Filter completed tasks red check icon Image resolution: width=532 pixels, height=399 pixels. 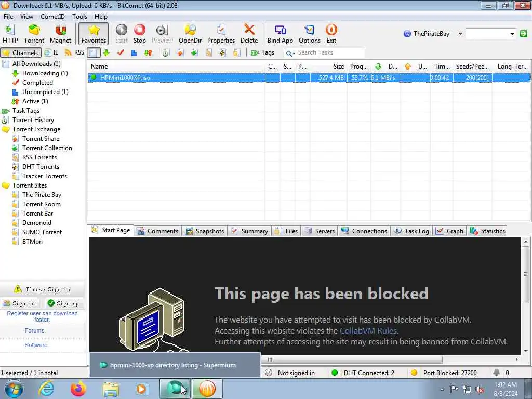[x=121, y=52]
